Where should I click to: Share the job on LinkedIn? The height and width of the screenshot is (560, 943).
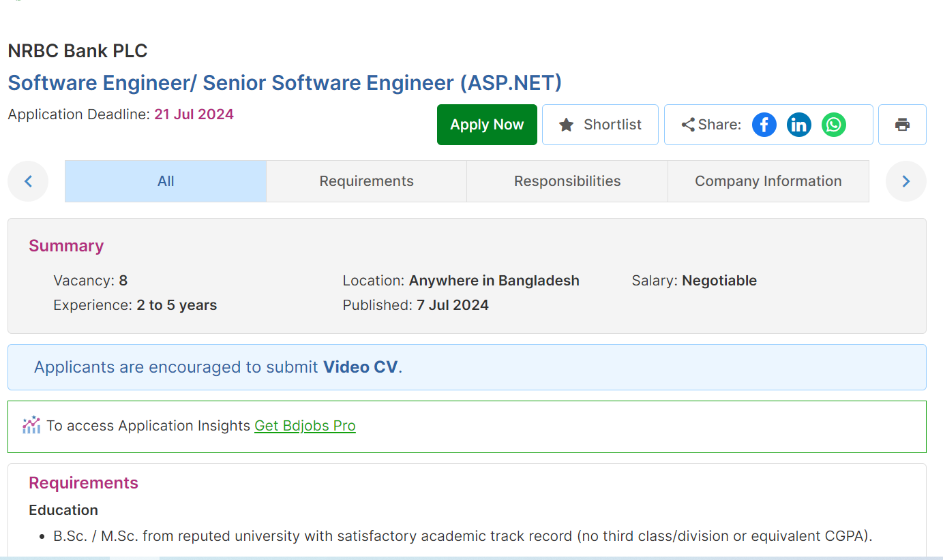tap(799, 125)
